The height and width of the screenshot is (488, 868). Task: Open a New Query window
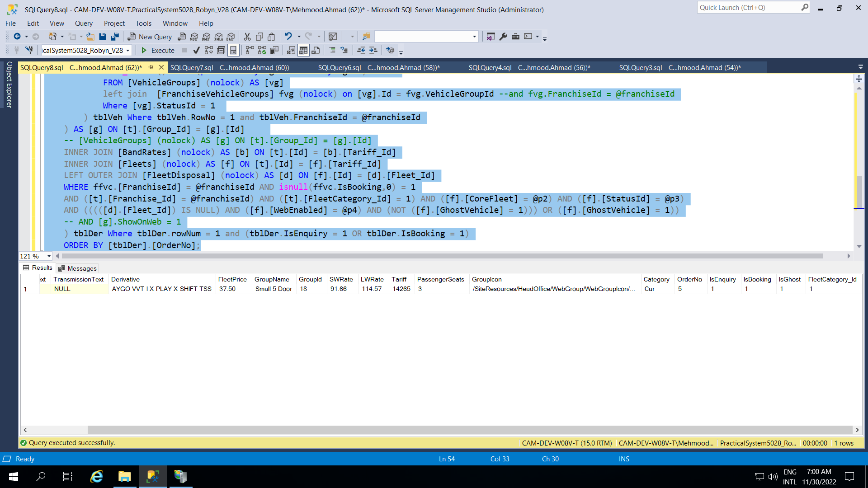pos(149,37)
